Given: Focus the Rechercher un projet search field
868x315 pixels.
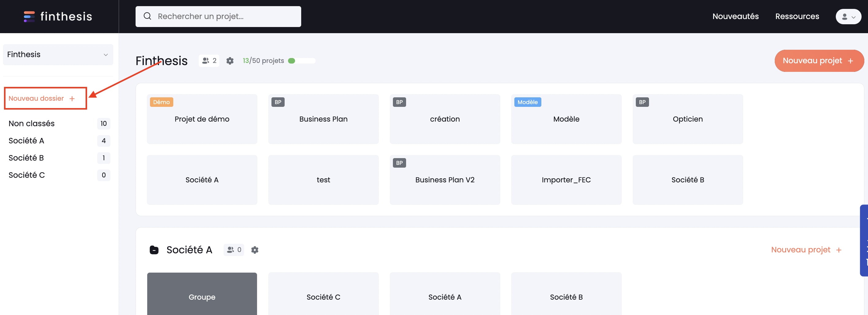Looking at the screenshot, I should pyautogui.click(x=218, y=17).
